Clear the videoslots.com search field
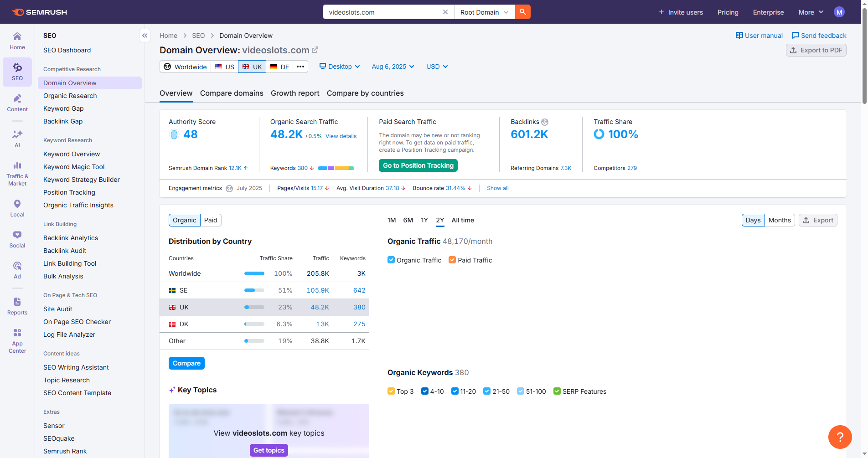This screenshot has height=458, width=868. [x=445, y=12]
